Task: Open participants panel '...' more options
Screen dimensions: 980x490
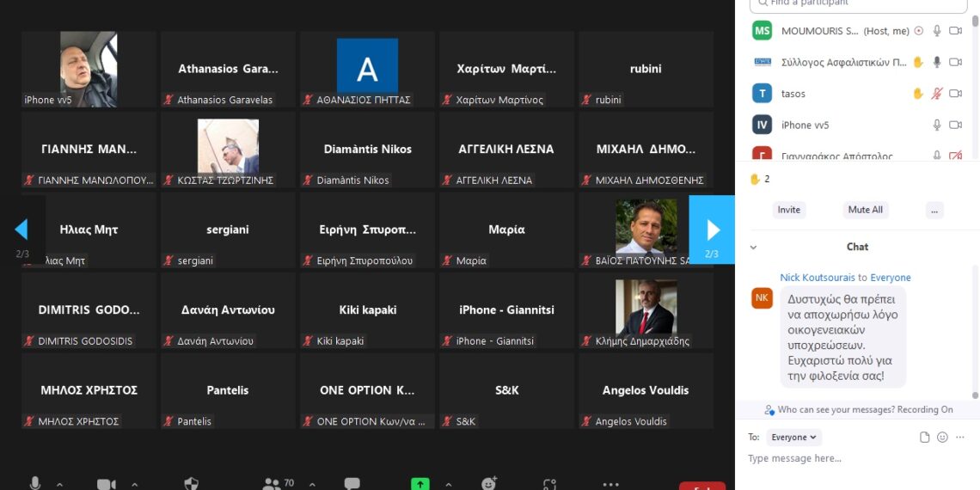Action: (934, 210)
